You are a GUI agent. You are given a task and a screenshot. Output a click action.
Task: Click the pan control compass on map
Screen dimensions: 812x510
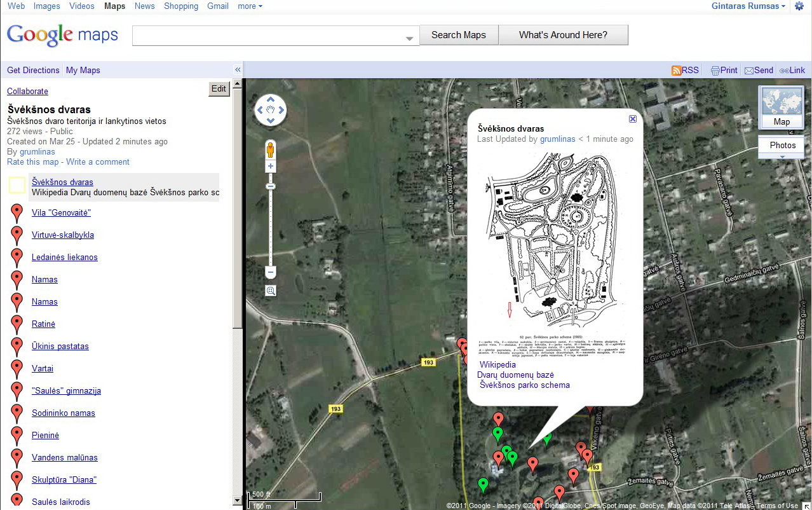click(271, 111)
